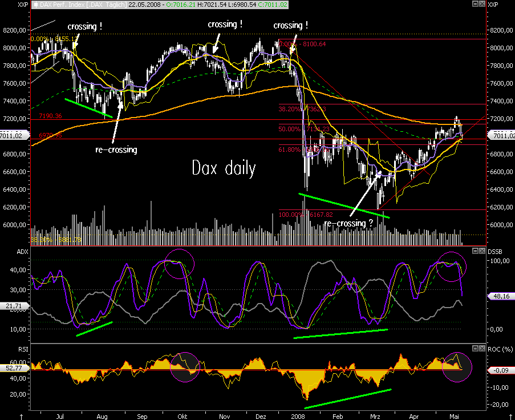Click the candlestick icon in the DAX title bar
The width and height of the screenshot is (515, 420).
pyautogui.click(x=36, y=5)
